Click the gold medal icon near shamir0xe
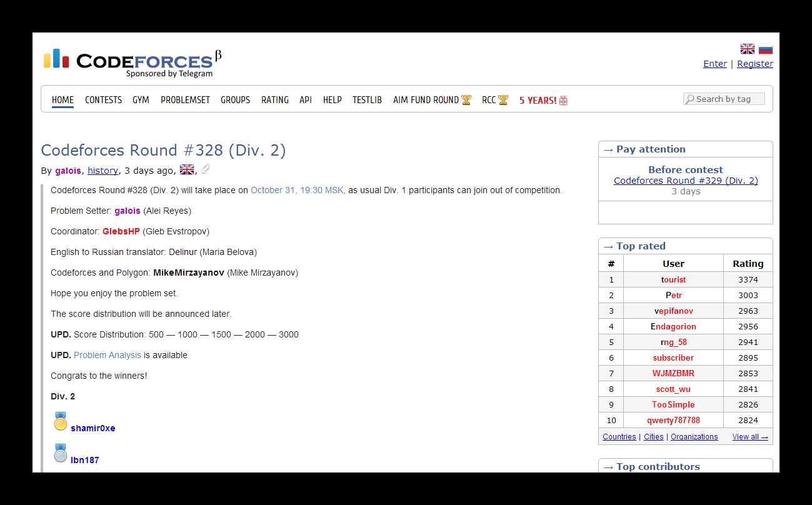This screenshot has width=812, height=505. click(x=60, y=422)
